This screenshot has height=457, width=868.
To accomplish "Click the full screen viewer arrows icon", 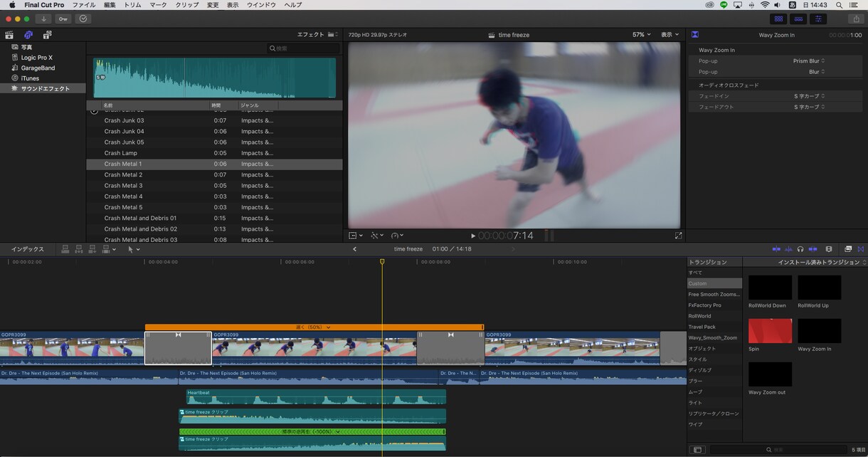I will [678, 236].
